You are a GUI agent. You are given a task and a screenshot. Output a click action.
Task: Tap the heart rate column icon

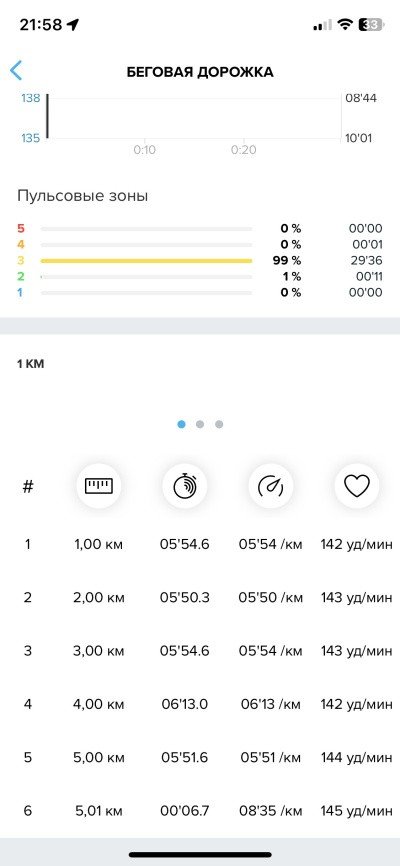pos(357,486)
